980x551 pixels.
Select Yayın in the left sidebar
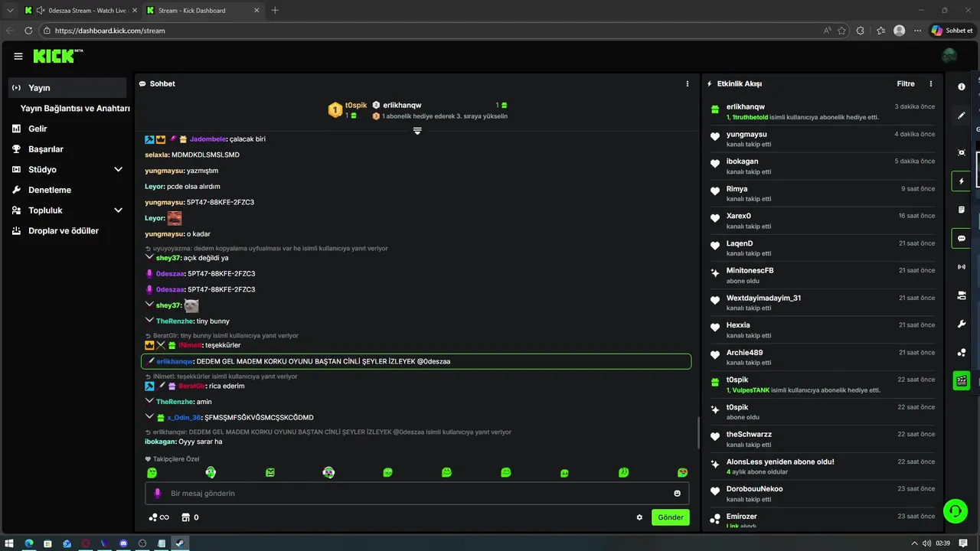68,88
